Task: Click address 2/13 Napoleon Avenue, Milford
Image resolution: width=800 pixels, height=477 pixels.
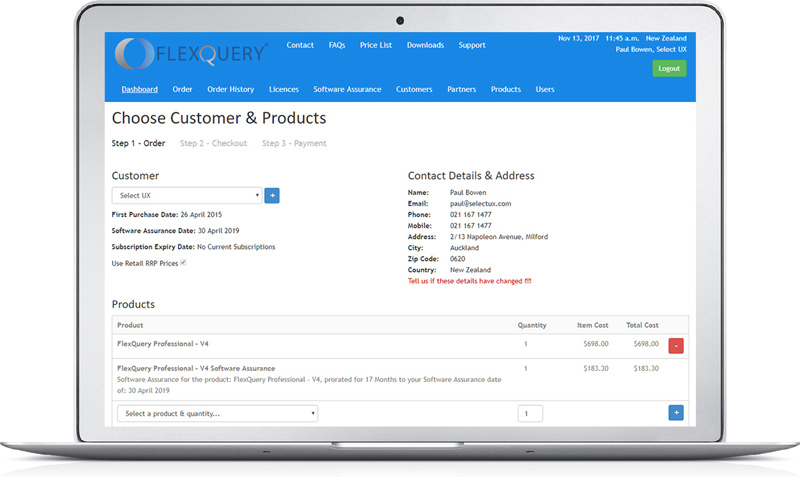Action: [x=499, y=237]
